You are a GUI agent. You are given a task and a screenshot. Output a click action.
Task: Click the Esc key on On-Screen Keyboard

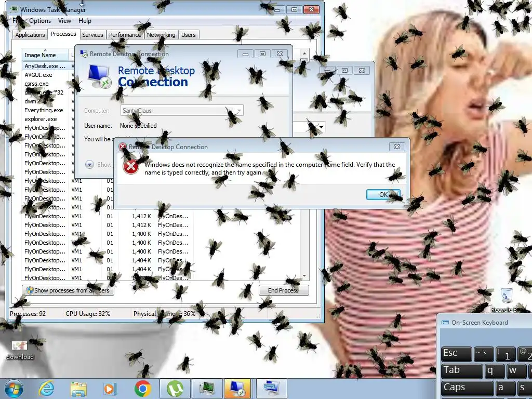pyautogui.click(x=456, y=354)
